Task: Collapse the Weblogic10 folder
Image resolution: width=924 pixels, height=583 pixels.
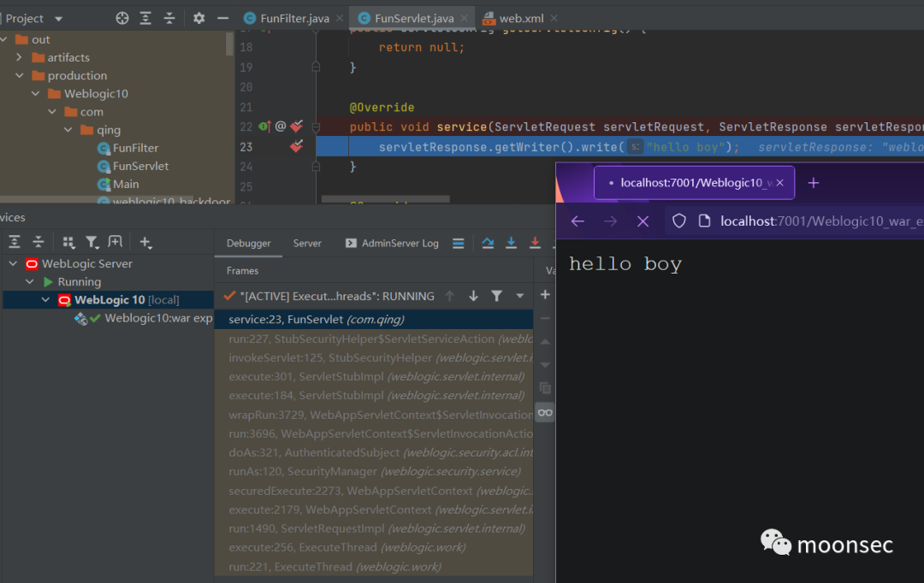Action: [35, 94]
